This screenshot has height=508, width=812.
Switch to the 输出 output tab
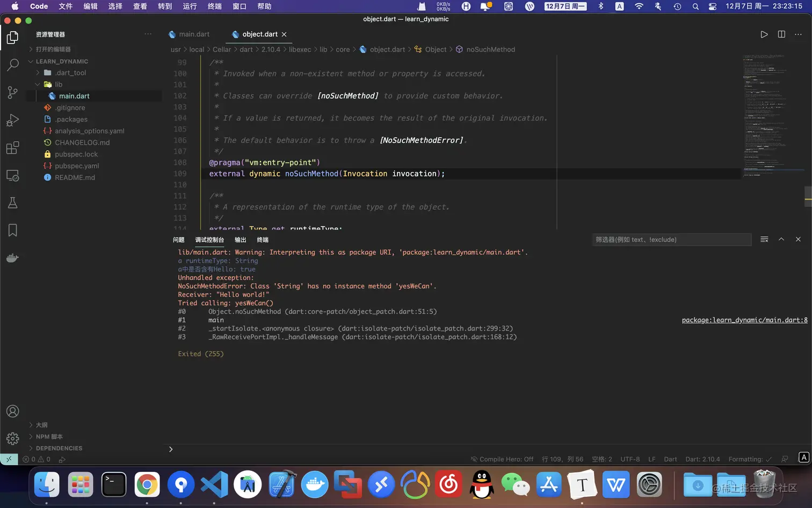pos(241,240)
